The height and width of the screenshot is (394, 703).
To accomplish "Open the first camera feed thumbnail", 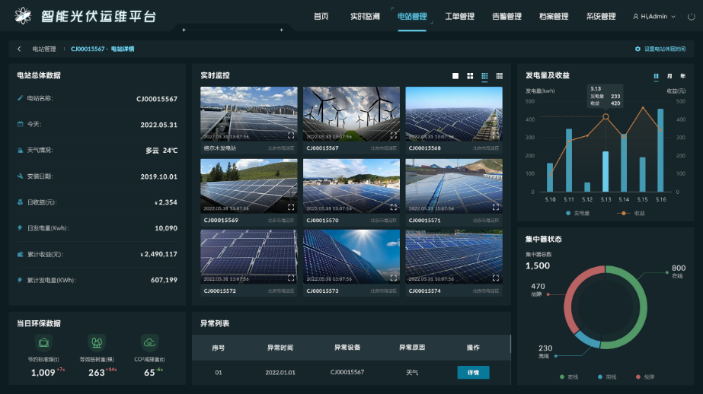I will pos(249,114).
